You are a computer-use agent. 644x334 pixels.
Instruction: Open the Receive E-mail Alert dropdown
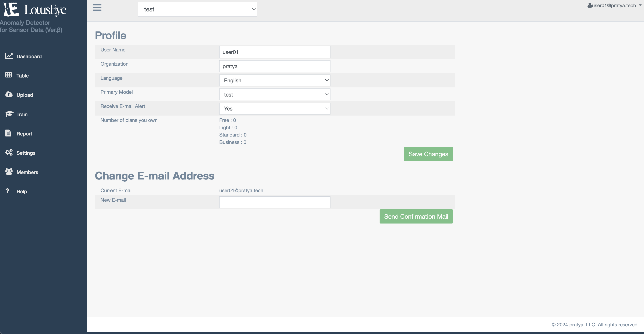275,109
